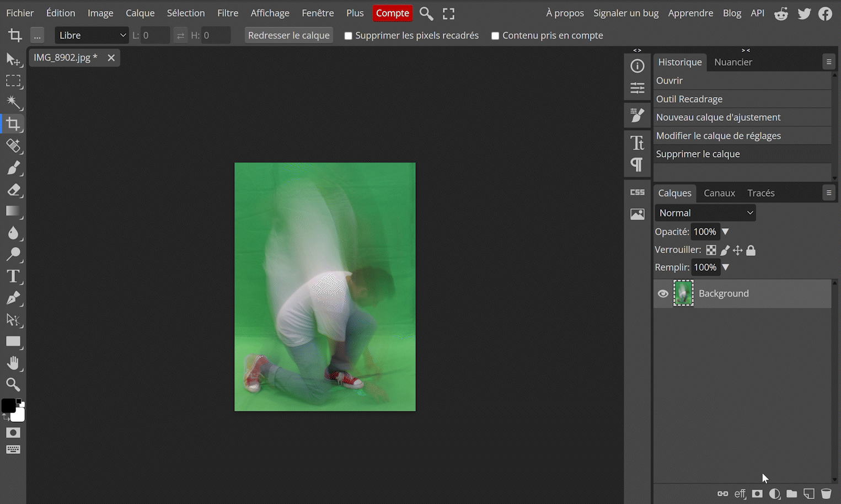
Task: Select the Dodge tool
Action: point(13,254)
